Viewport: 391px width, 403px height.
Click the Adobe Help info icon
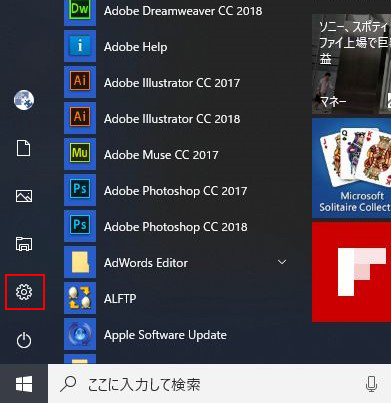point(80,46)
